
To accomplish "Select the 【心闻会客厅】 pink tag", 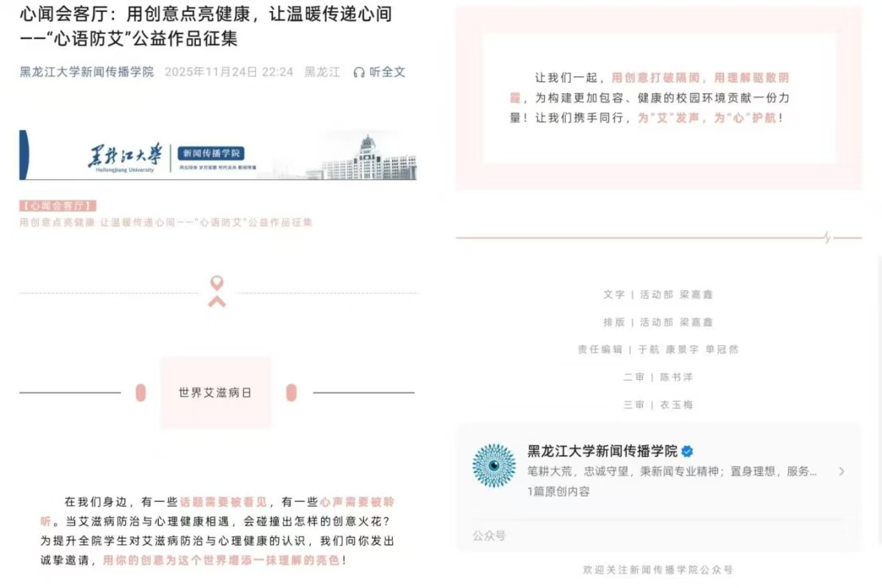I will coord(58,206).
